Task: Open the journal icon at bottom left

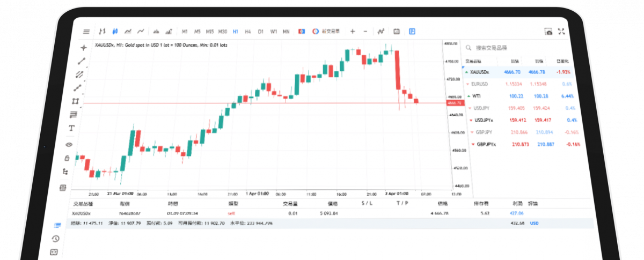Action: point(53,252)
